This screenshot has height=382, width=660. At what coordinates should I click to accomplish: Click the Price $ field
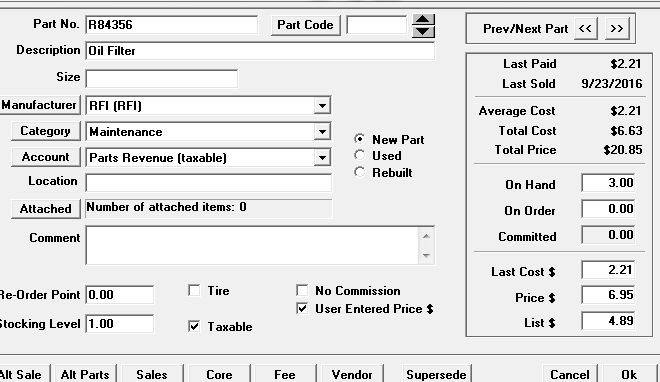608,295
